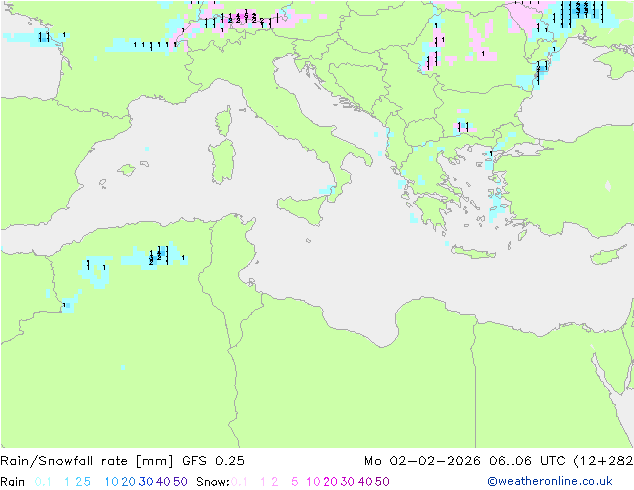Click the Rain legend value 10
This screenshot has height=490, width=634.
click(111, 482)
